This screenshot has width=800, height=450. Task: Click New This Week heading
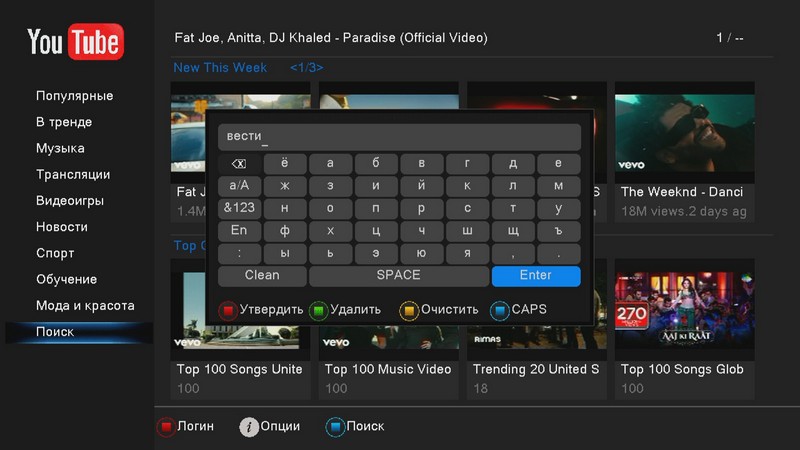pyautogui.click(x=220, y=68)
